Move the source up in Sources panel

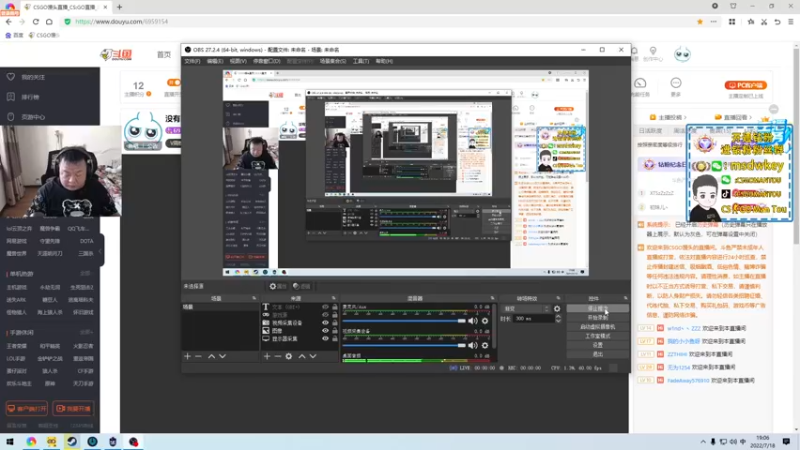click(302, 356)
